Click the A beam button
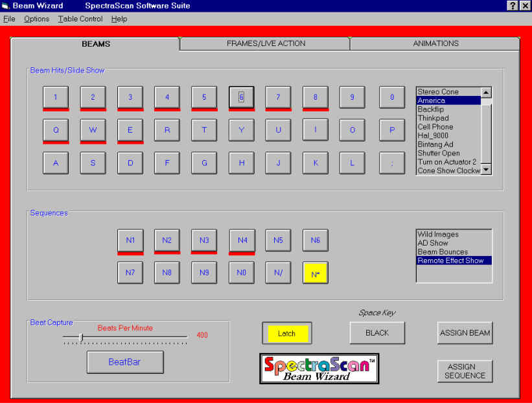This screenshot has width=532, height=403. click(56, 163)
